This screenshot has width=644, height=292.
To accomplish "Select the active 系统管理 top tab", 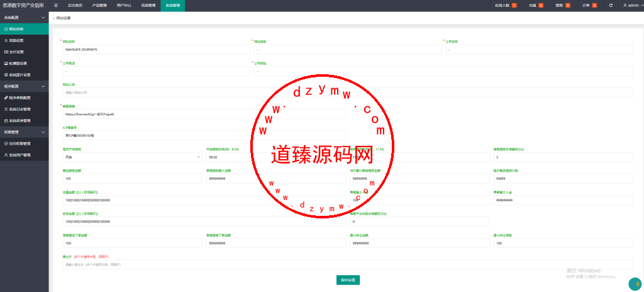I will (x=172, y=5).
